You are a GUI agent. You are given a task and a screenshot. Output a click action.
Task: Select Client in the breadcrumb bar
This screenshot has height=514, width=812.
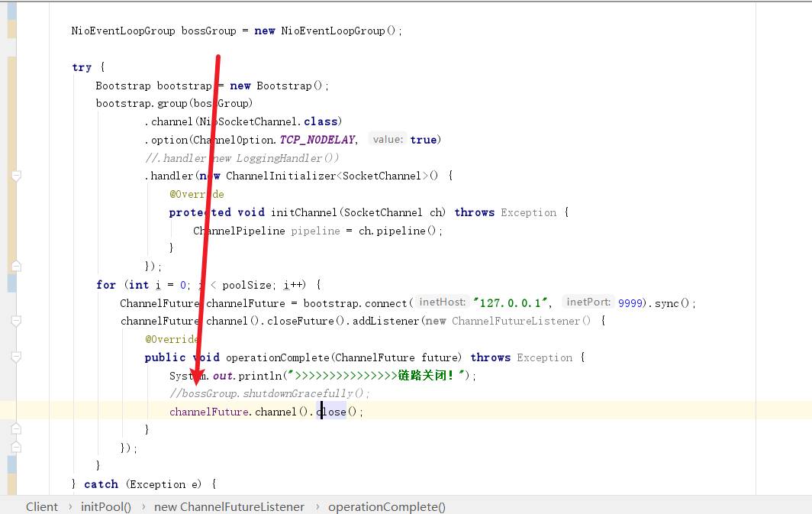point(42,506)
